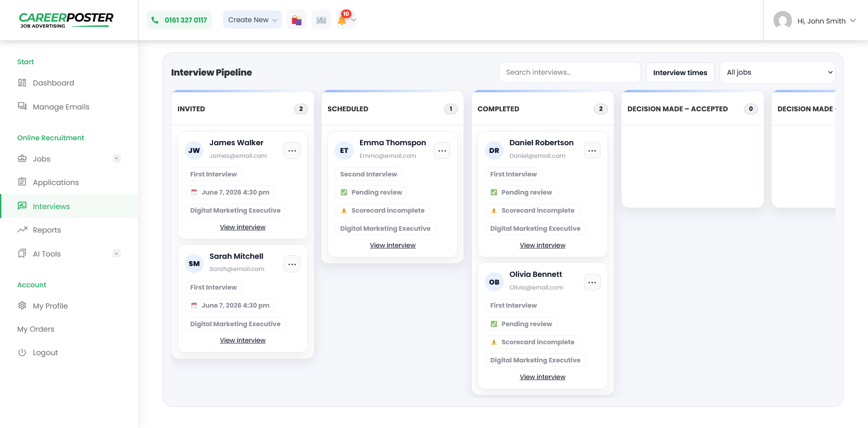
Task: View interview for Sarah Mitchell
Action: pos(242,340)
